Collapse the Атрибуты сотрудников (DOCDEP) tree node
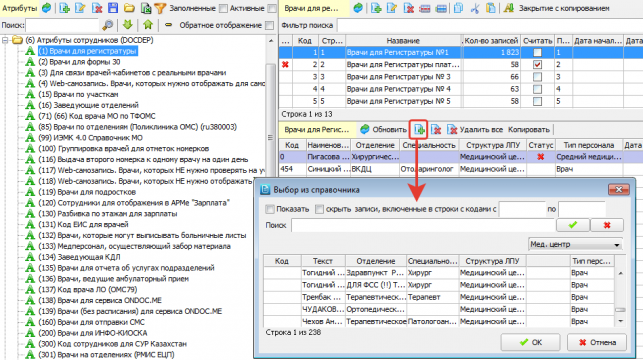The image size is (643, 360). pos(5,40)
